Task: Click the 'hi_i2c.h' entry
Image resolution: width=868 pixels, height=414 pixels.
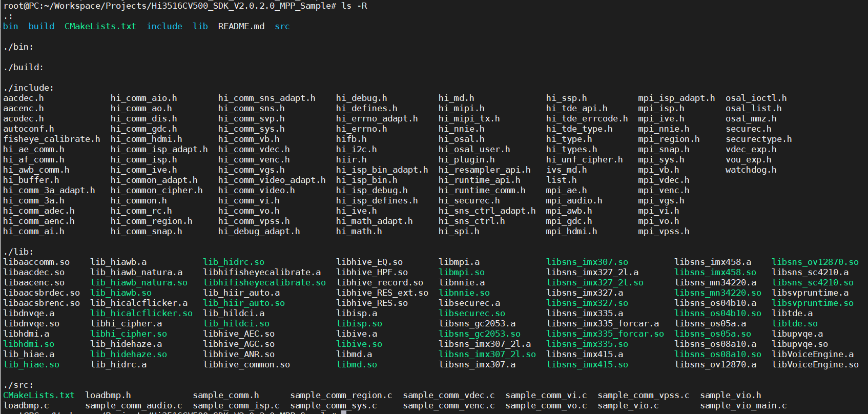Action: tap(357, 149)
